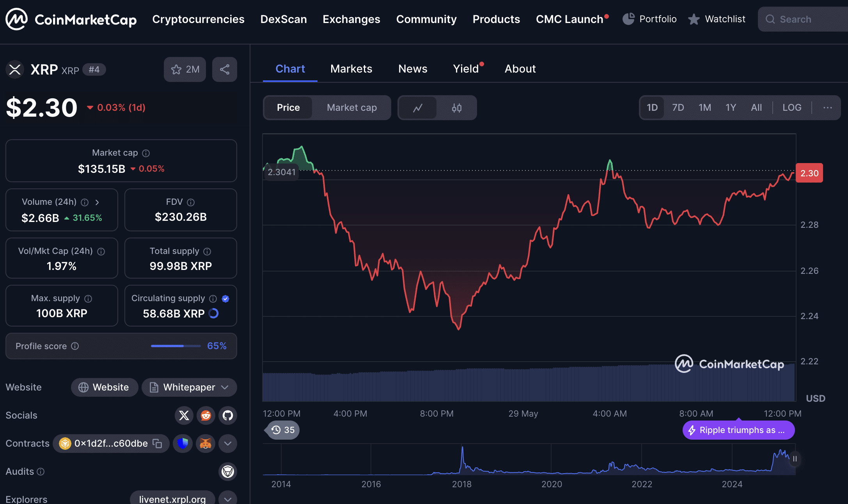Show Circulating supply info icon
Image resolution: width=848 pixels, height=504 pixels.
[x=213, y=298]
